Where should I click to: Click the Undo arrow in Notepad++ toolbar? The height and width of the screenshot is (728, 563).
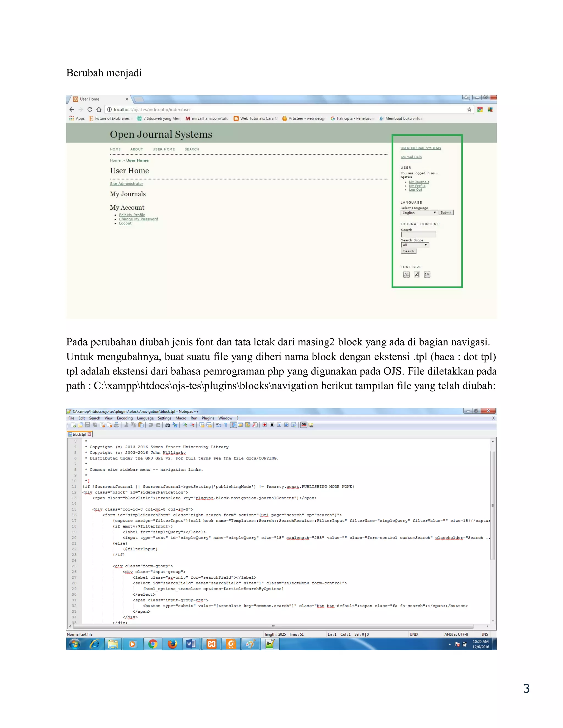click(x=150, y=425)
